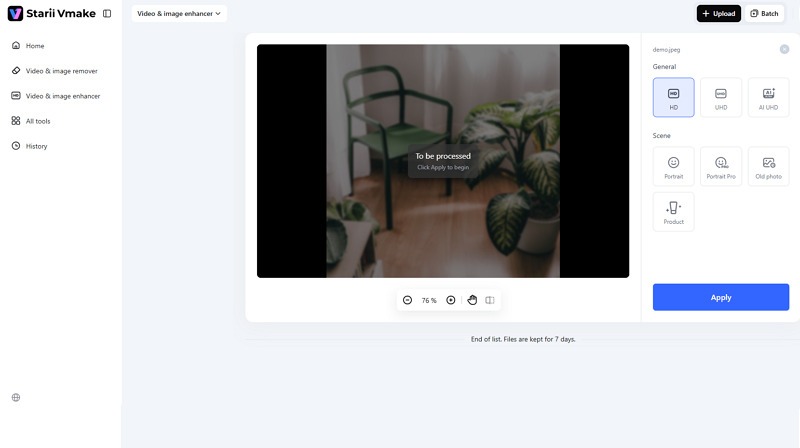
Task: Remove demo.jpeg with close icon
Action: [784, 49]
